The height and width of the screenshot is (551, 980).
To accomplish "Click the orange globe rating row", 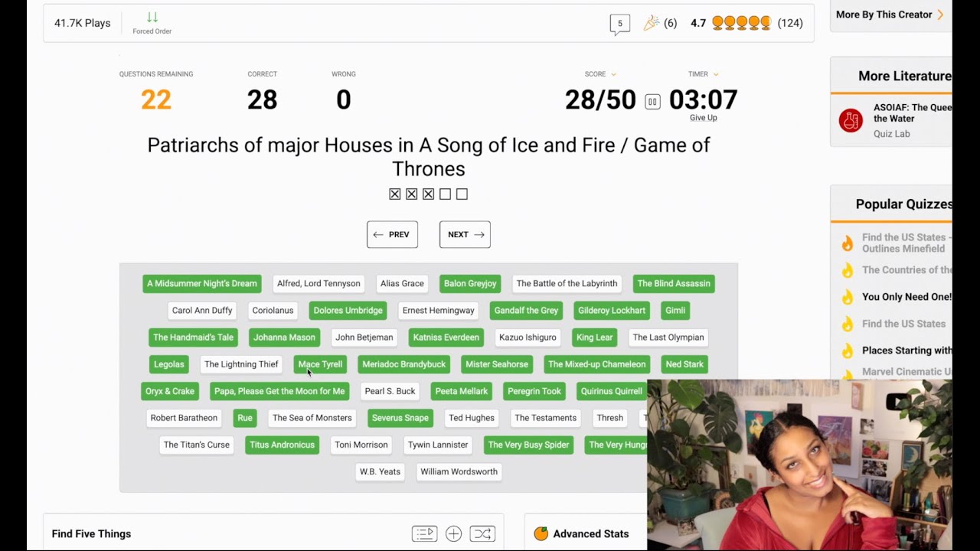I will pyautogui.click(x=741, y=23).
